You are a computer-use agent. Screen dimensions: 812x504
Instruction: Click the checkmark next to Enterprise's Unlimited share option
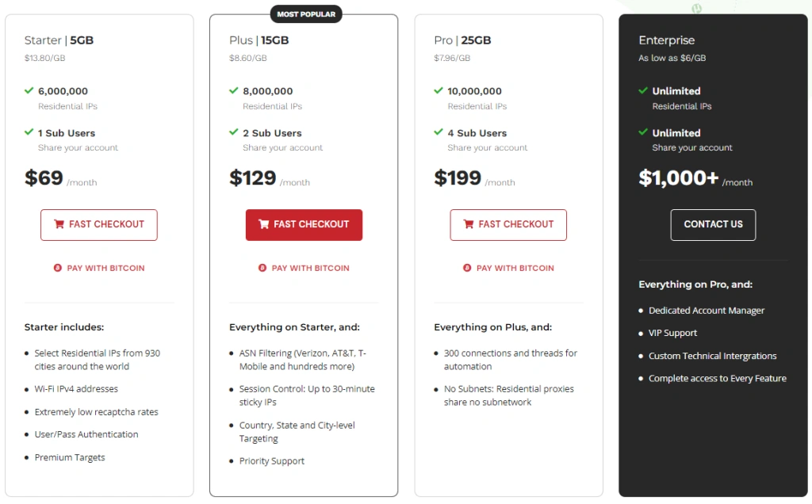pos(644,132)
